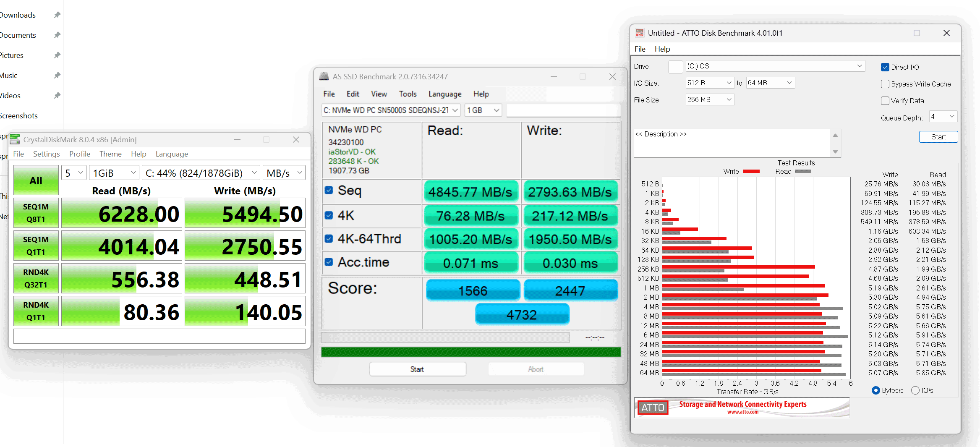Toggle the Acc.time test checkbox
980x447 pixels.
click(329, 262)
